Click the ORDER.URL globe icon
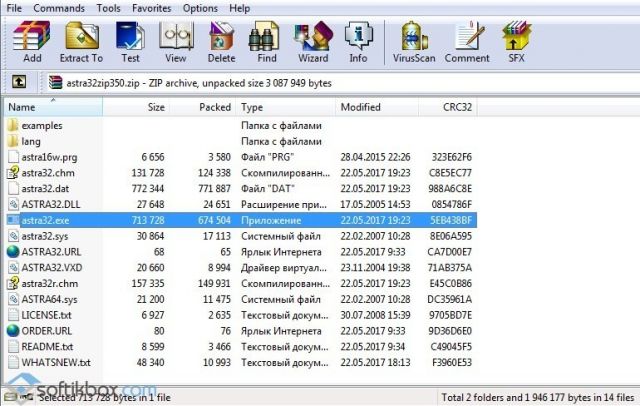Viewport: 640px width, 406px height. [13, 331]
